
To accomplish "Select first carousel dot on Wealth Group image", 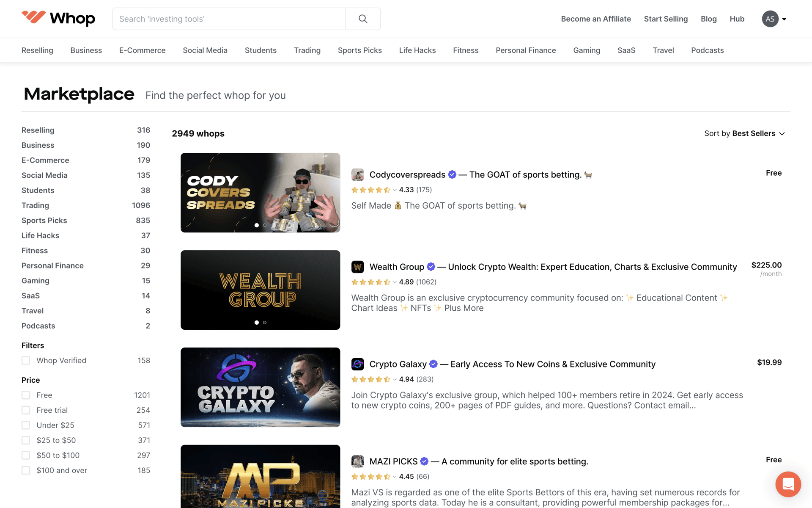I will tap(257, 323).
